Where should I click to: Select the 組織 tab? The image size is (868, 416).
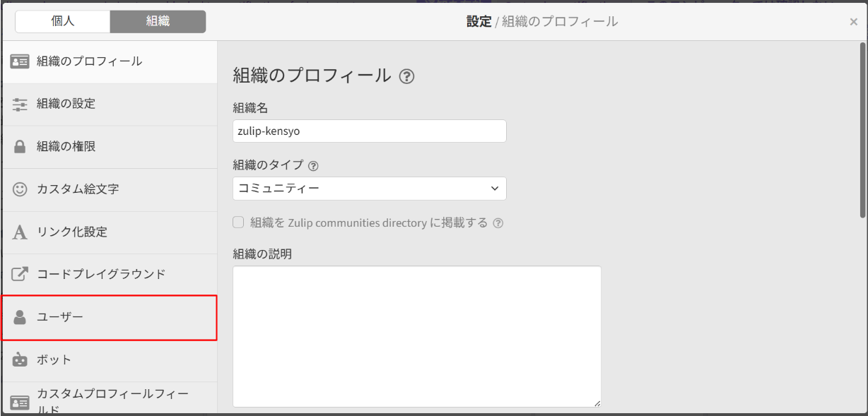157,21
